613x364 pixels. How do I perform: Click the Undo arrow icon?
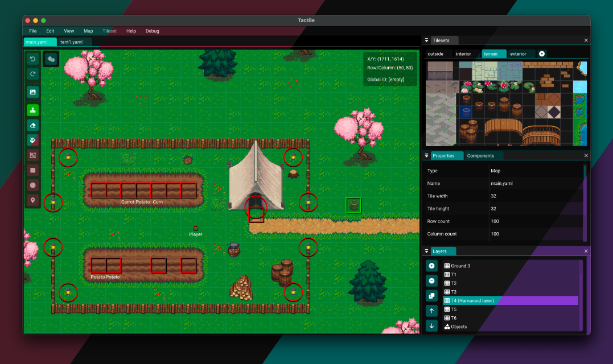click(33, 59)
